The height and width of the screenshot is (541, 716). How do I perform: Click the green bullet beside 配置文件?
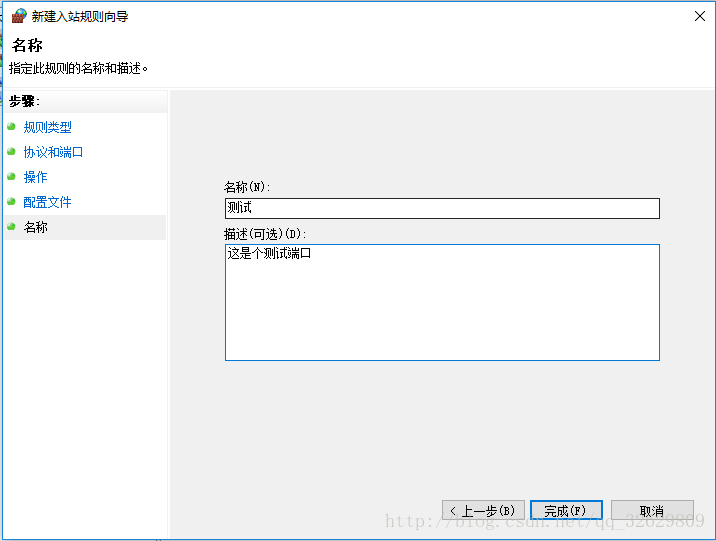pos(12,202)
